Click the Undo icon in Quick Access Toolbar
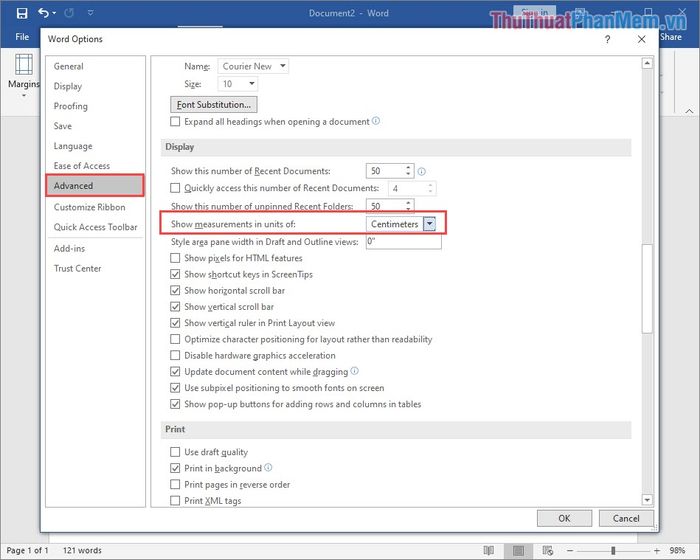The image size is (700, 560). (43, 13)
